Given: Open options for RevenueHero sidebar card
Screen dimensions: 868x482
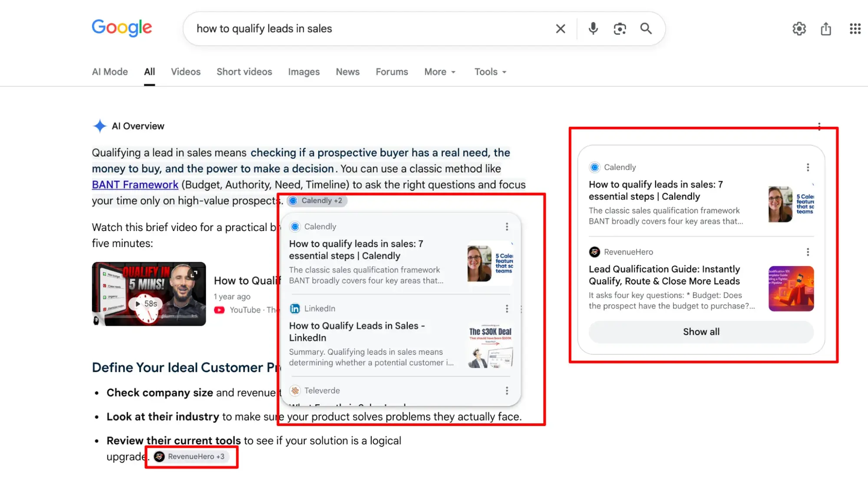Looking at the screenshot, I should point(808,252).
